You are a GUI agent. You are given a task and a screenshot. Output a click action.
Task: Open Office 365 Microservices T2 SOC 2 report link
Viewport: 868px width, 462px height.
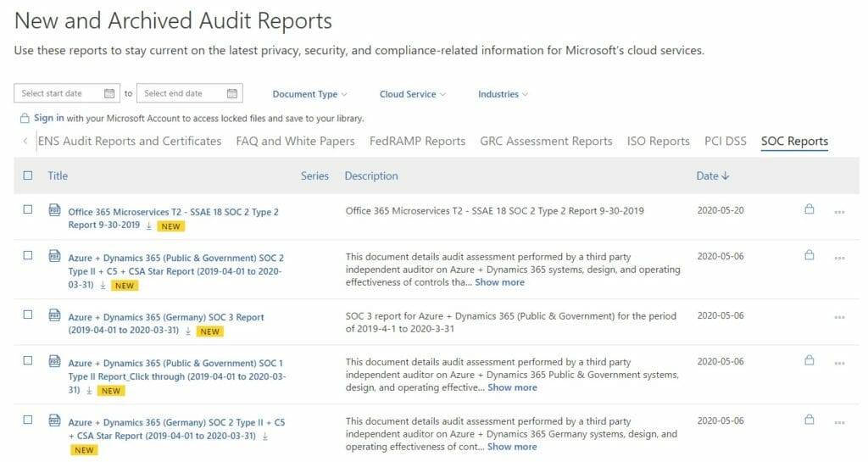173,219
